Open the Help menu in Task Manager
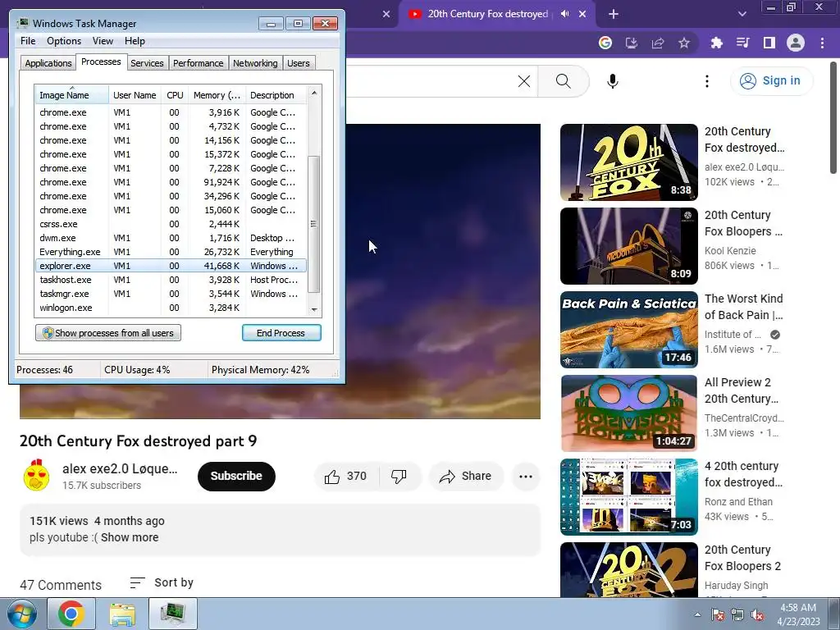This screenshot has width=840, height=630. tap(135, 41)
